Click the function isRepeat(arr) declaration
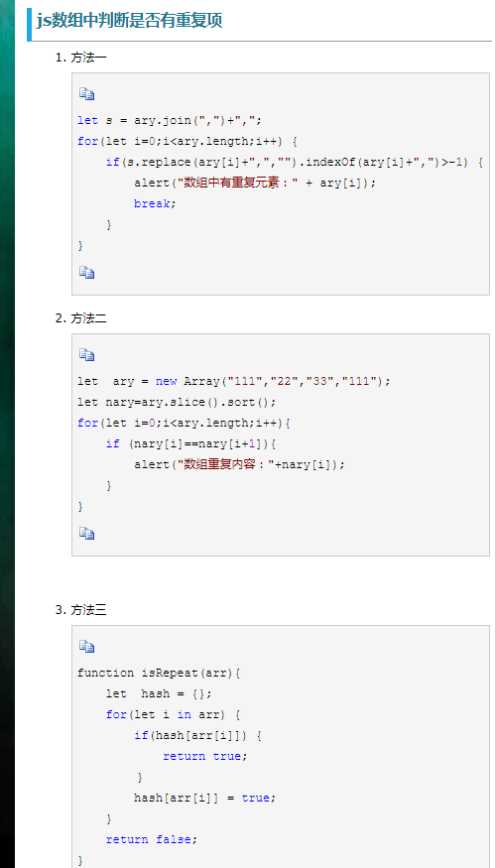The height and width of the screenshot is (868, 495). 159,674
